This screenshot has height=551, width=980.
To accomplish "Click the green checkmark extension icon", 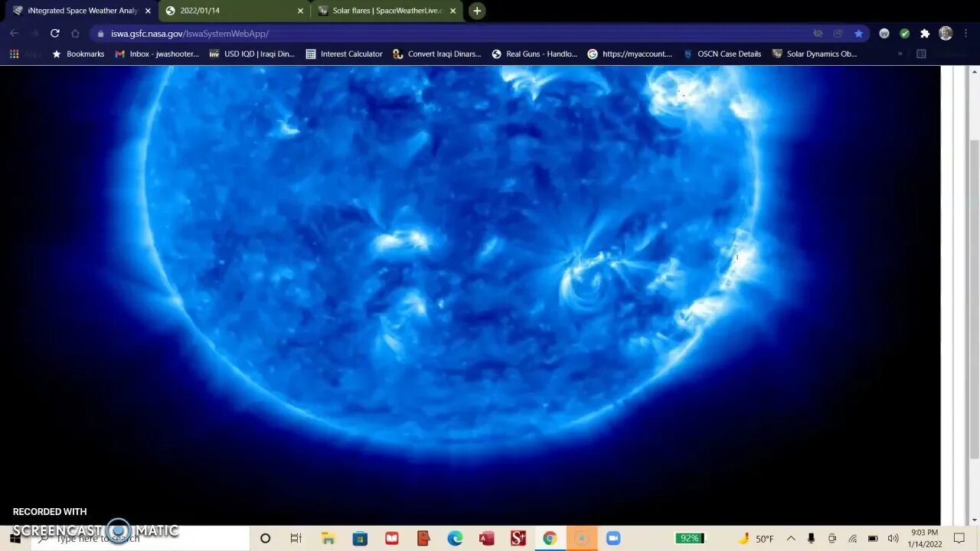I will [904, 34].
